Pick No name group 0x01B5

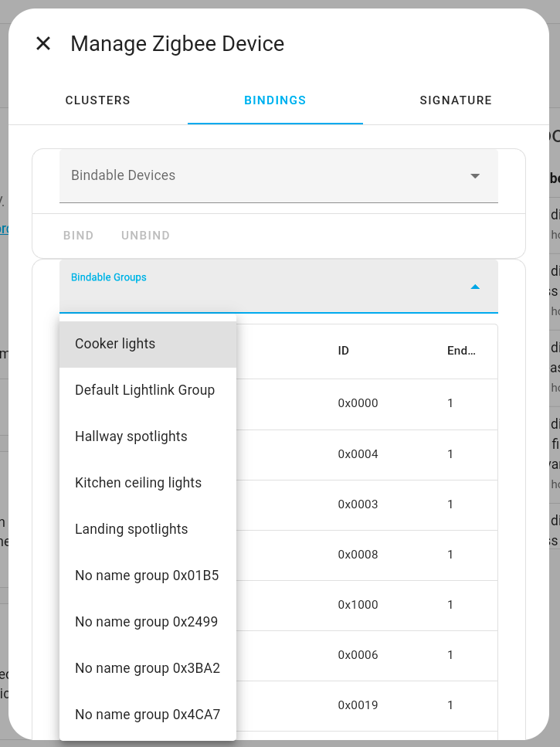pos(147,576)
